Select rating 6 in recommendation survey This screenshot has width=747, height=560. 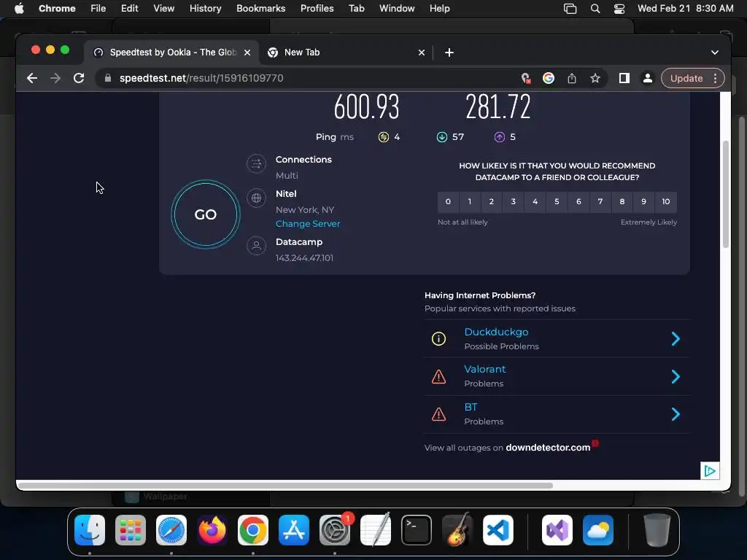[578, 201]
